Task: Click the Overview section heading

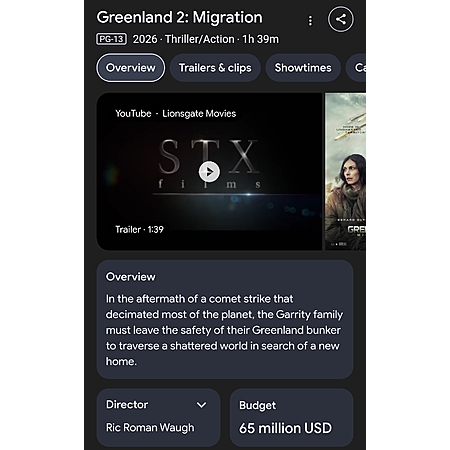Action: 131,277
